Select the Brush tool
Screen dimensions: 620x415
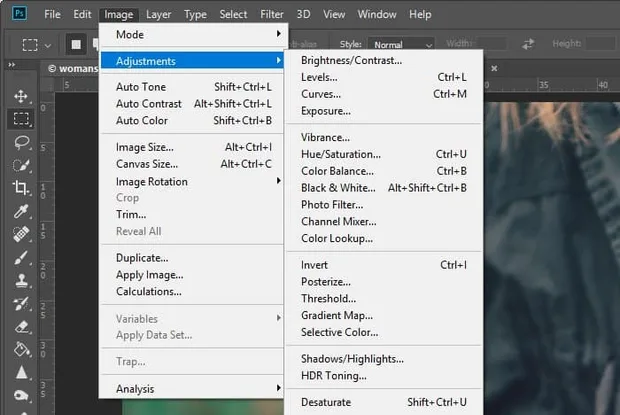click(21, 258)
